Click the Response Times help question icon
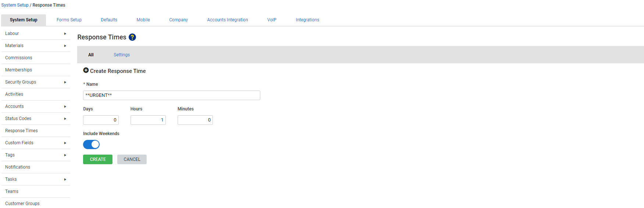Image resolution: width=644 pixels, height=208 pixels. click(132, 37)
